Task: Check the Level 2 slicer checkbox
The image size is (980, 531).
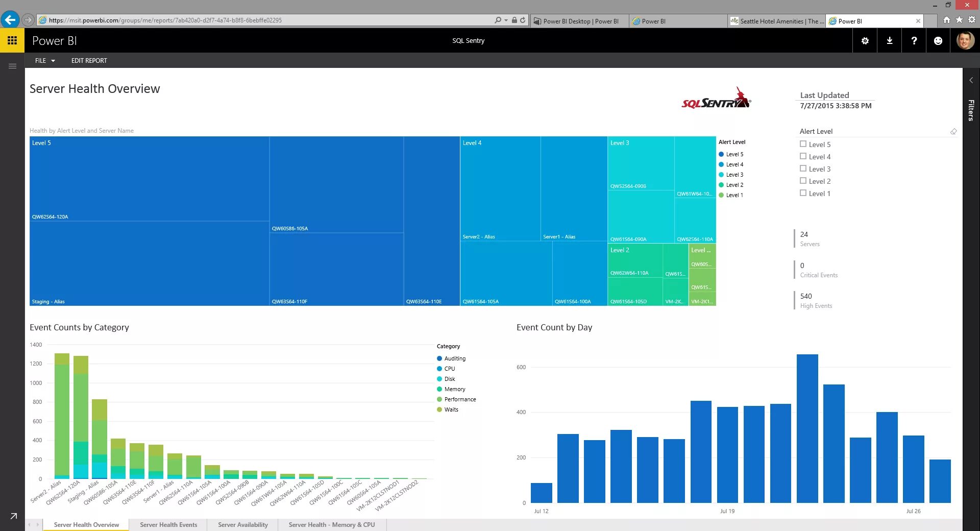Action: tap(803, 181)
